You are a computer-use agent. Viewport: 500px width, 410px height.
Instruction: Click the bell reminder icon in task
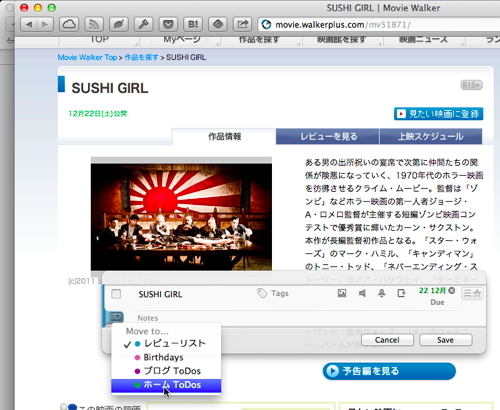tap(382, 293)
